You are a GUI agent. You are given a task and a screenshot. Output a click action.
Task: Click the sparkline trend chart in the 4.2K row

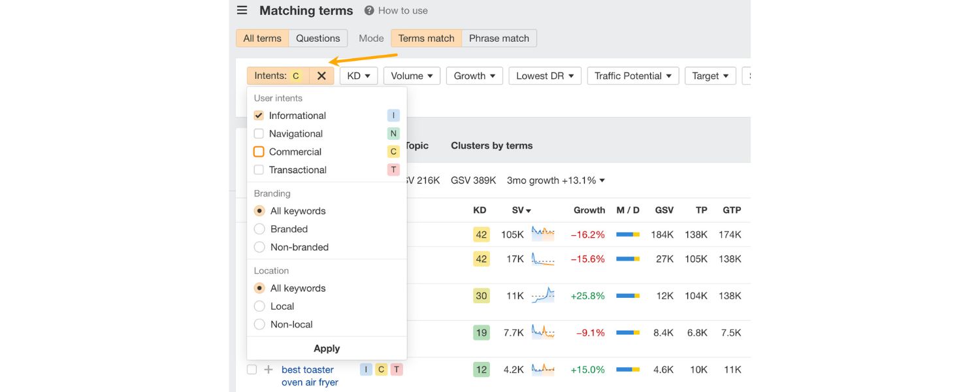click(542, 369)
